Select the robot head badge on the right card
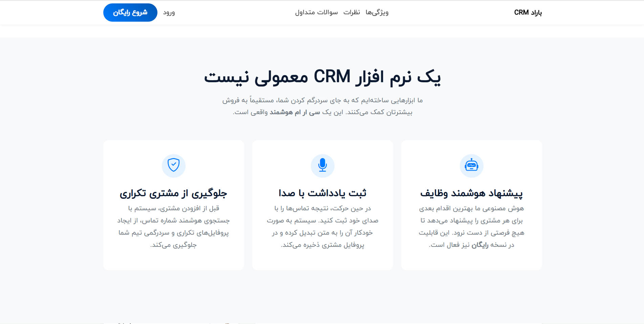The height and width of the screenshot is (324, 644). pos(471,165)
